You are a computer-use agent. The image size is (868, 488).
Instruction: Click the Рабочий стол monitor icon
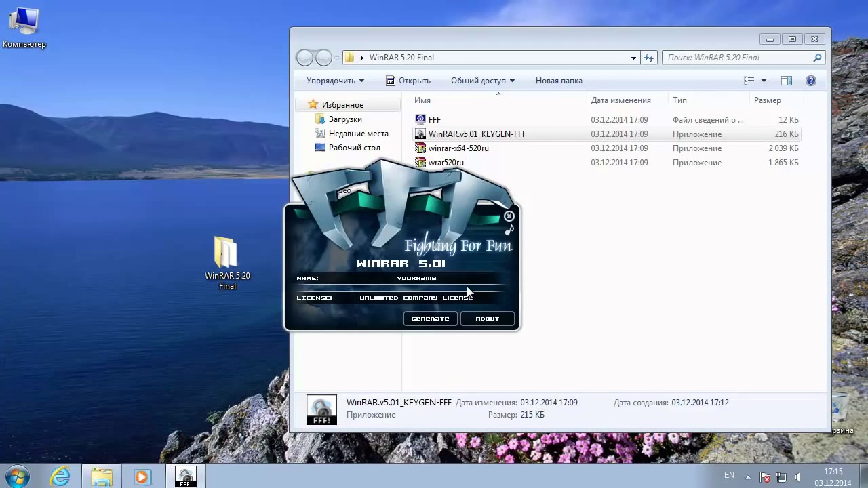coord(321,148)
